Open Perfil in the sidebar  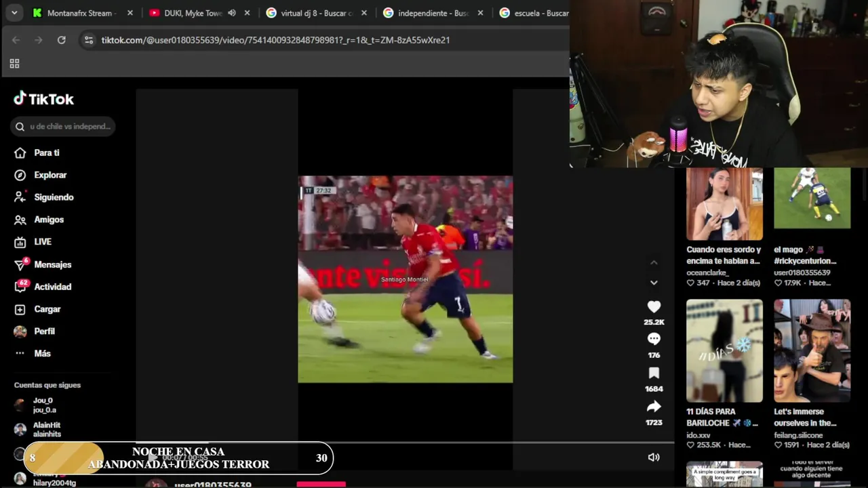pyautogui.click(x=35, y=331)
